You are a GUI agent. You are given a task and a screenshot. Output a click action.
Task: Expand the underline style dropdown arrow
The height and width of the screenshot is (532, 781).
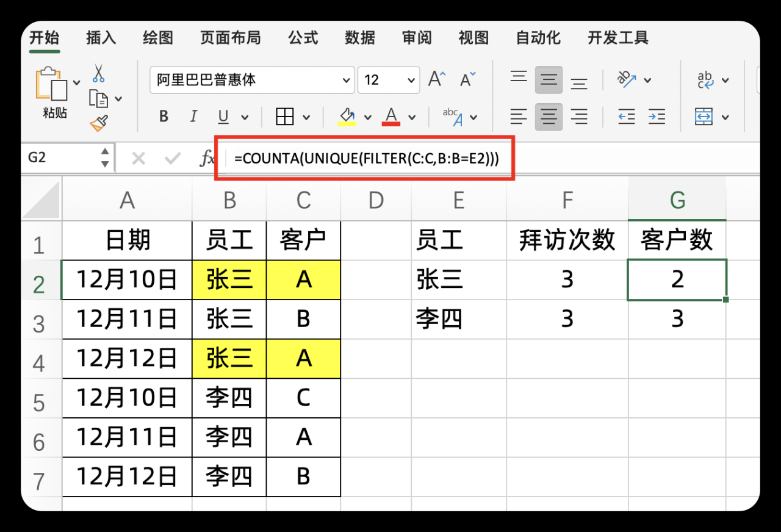click(x=245, y=117)
